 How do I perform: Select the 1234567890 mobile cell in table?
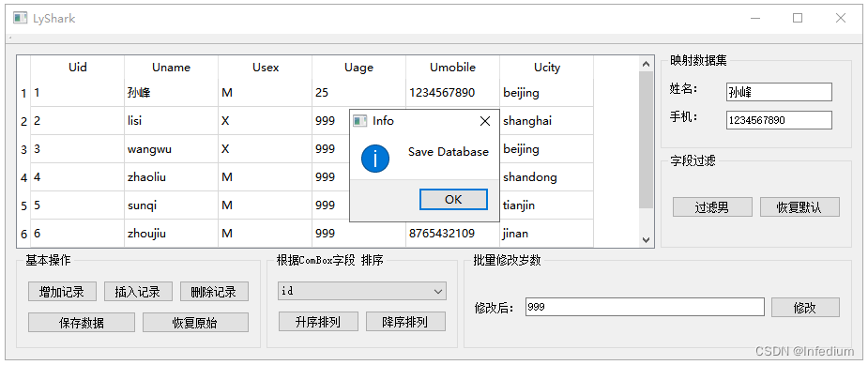click(453, 93)
